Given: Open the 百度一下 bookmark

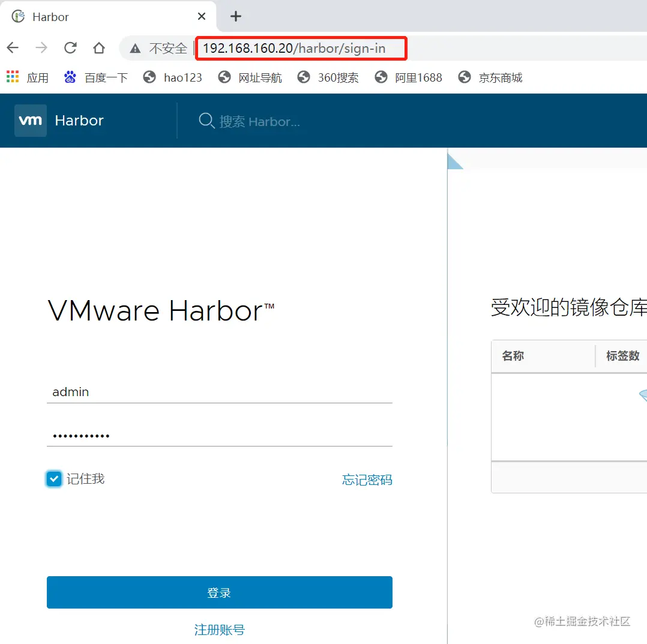Looking at the screenshot, I should 96,77.
